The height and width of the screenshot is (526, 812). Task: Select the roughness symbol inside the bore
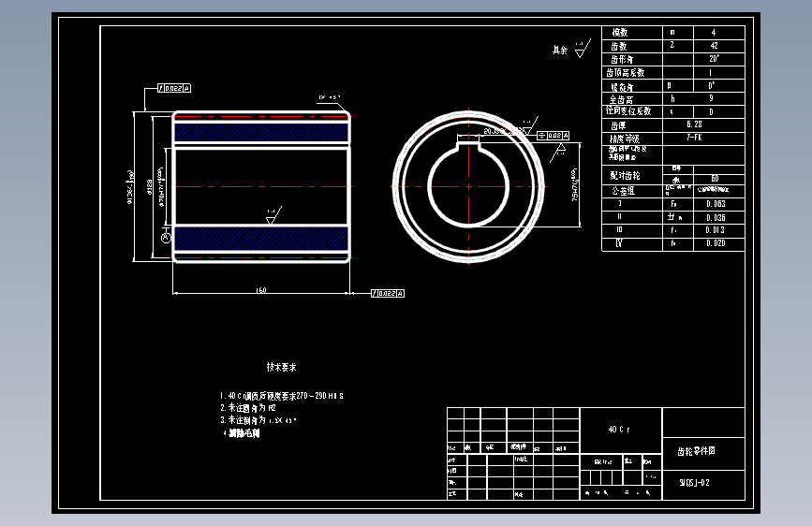(274, 215)
